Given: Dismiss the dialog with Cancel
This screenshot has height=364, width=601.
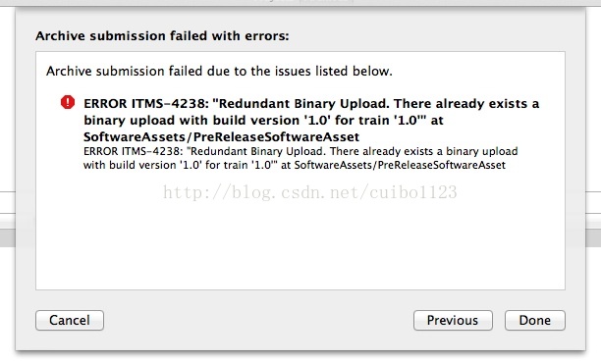Looking at the screenshot, I should pos(70,320).
